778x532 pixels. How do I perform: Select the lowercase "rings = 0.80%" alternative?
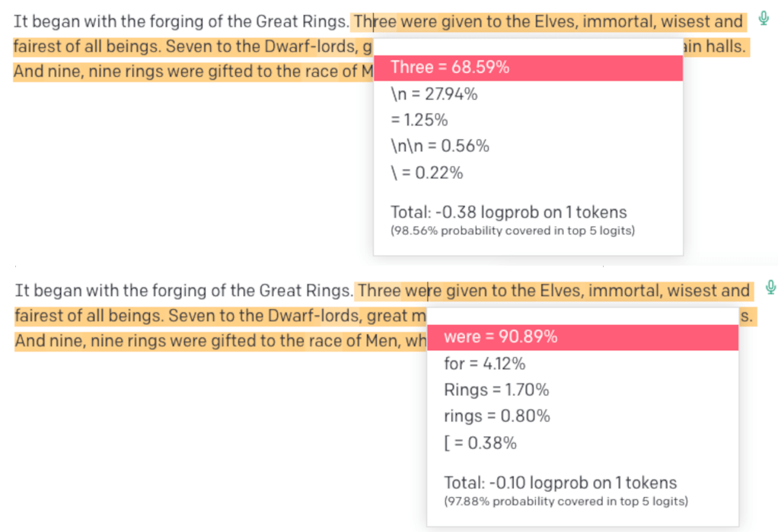point(496,416)
